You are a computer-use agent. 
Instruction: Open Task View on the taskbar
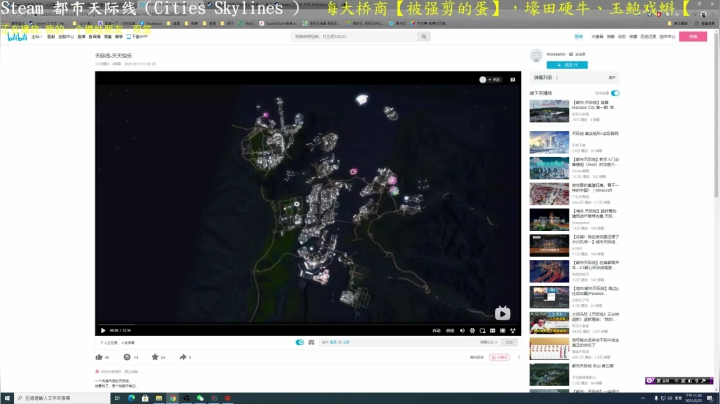coord(117,398)
